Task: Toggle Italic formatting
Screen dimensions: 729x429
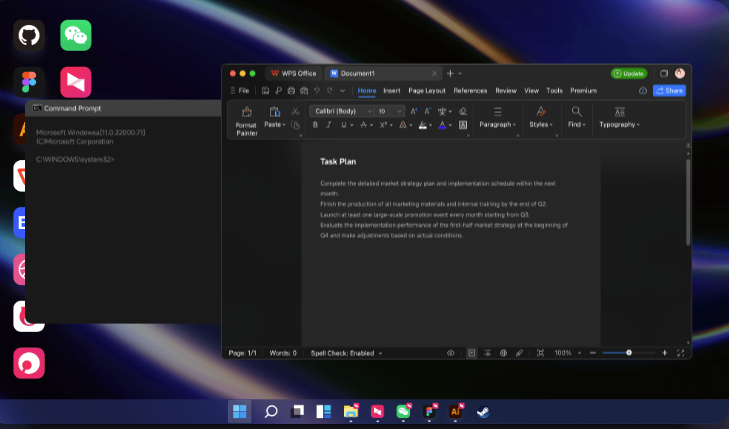Action: (x=329, y=125)
